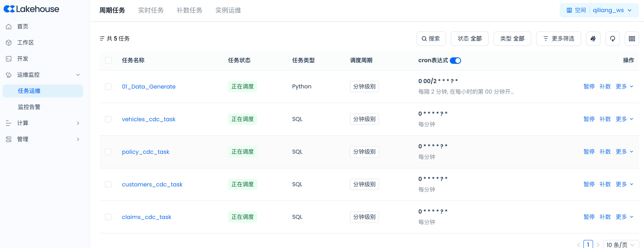Open 首页 home icon in sidebar
644x248 pixels.
click(x=9, y=27)
